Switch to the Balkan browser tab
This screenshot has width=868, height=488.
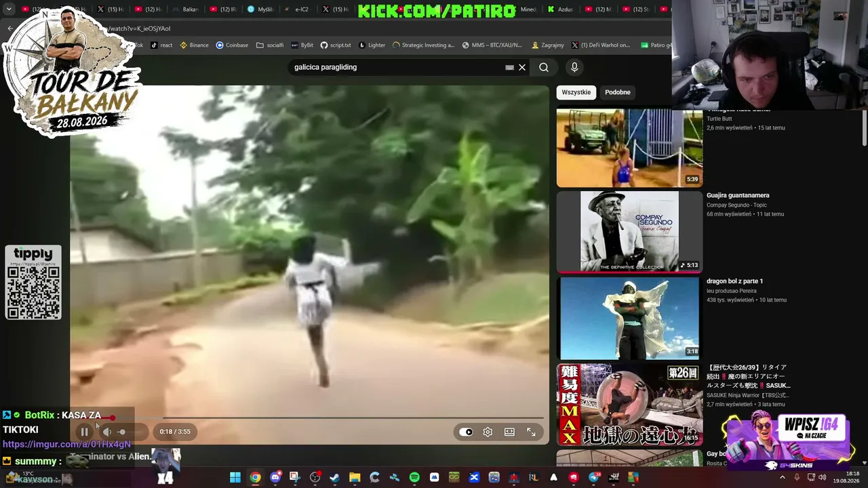[x=185, y=9]
